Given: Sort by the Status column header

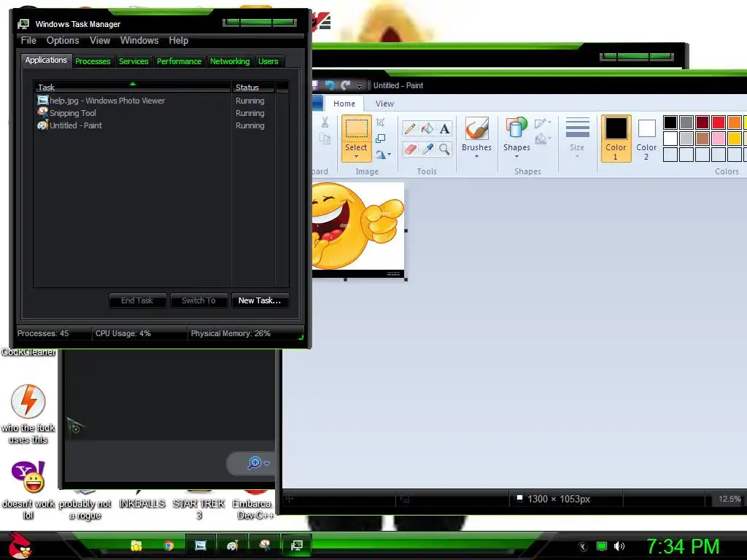Looking at the screenshot, I should tap(253, 87).
